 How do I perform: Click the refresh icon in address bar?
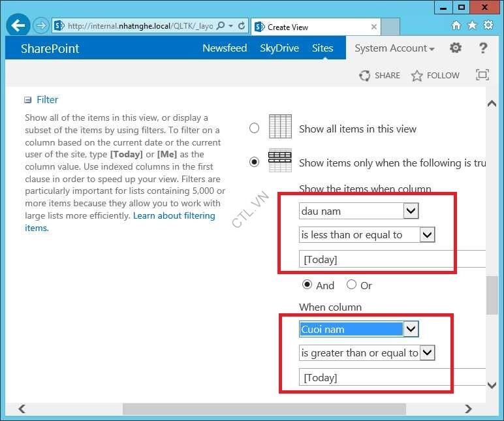click(242, 26)
